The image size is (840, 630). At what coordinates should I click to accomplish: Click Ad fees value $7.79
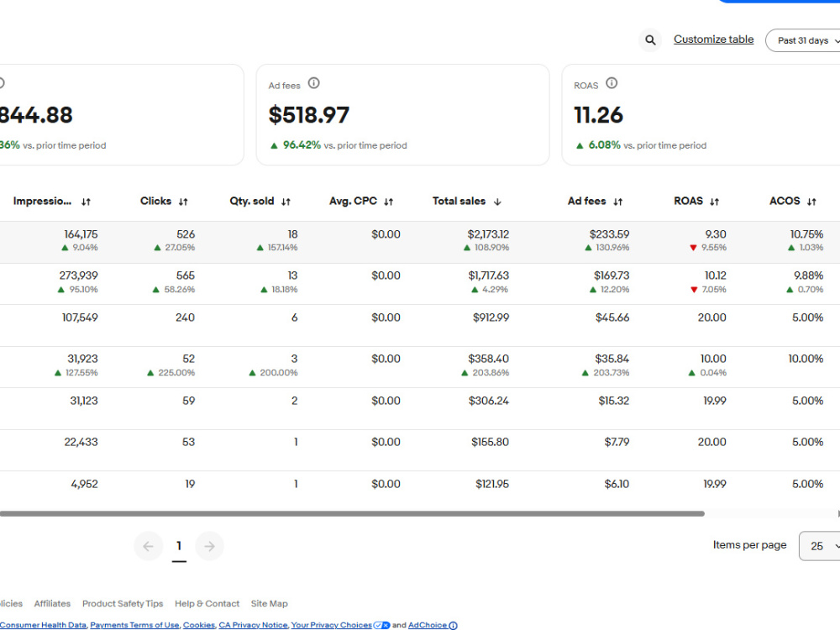[x=617, y=442]
